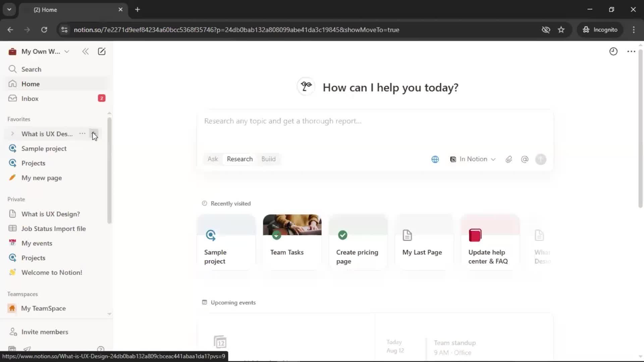
Task: Open the Sample project recent card
Action: pyautogui.click(x=226, y=242)
